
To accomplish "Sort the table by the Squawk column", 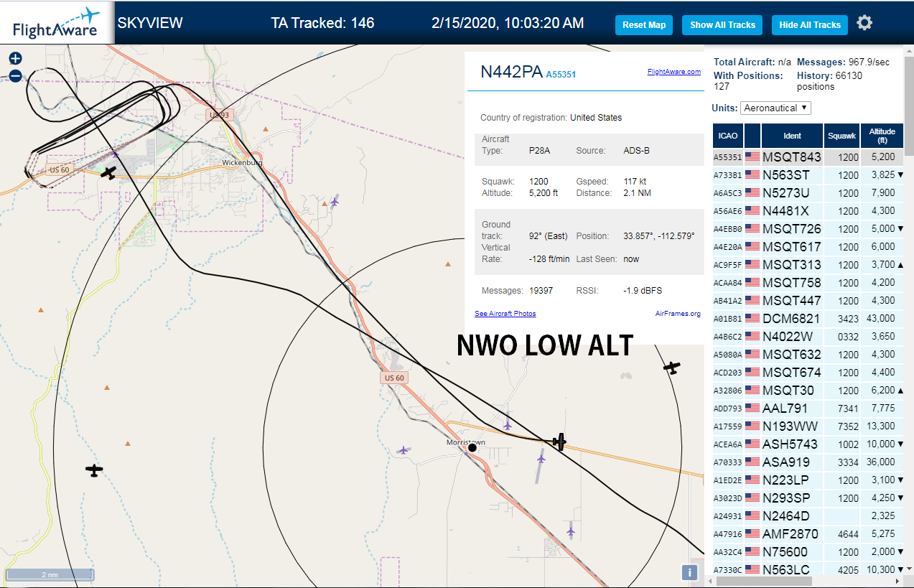I will point(841,135).
